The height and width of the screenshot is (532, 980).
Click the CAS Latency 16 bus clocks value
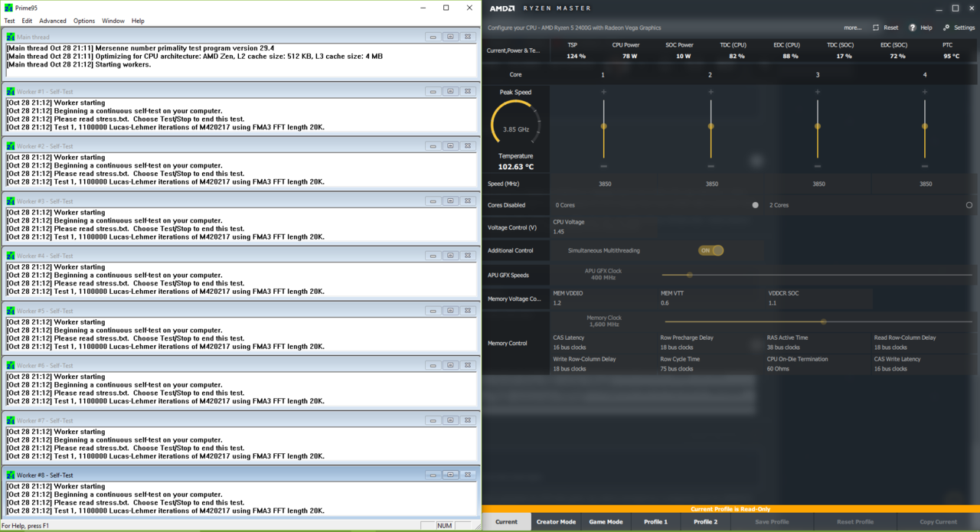[x=570, y=348]
